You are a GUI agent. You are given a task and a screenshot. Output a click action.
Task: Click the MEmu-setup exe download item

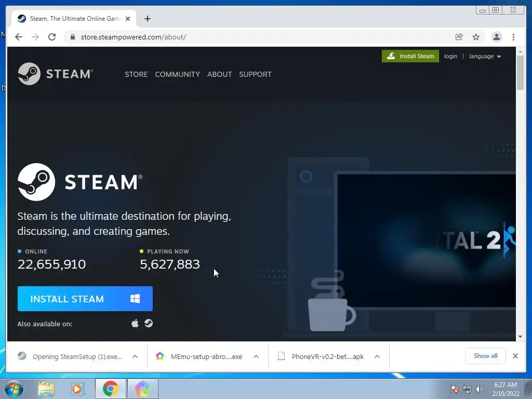pos(200,356)
